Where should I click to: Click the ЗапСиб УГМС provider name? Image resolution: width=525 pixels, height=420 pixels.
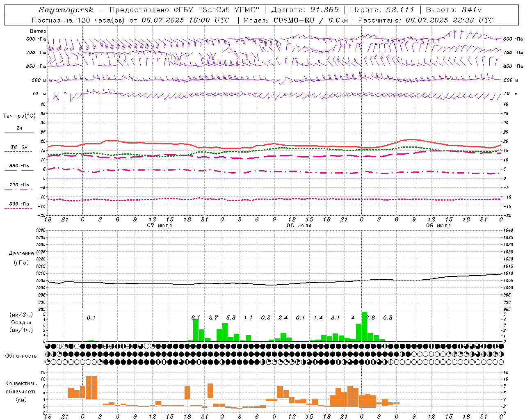pyautogui.click(x=229, y=10)
